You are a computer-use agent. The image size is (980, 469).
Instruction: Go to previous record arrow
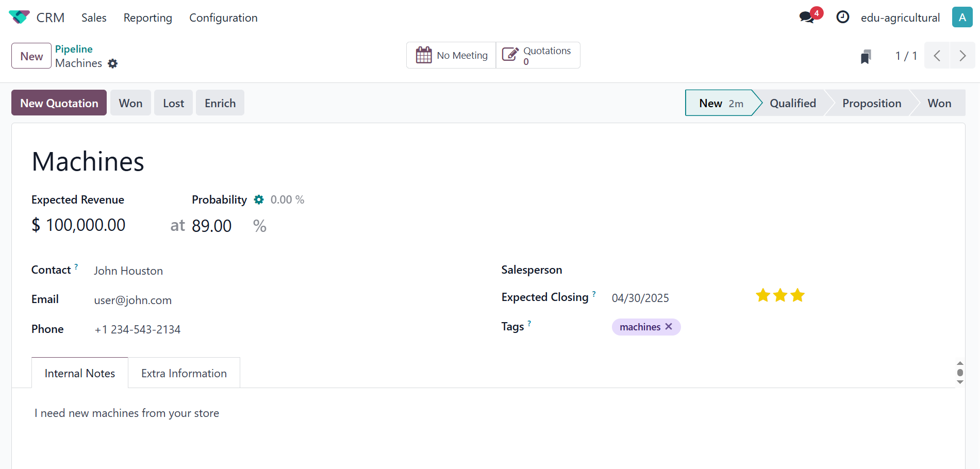tap(937, 56)
